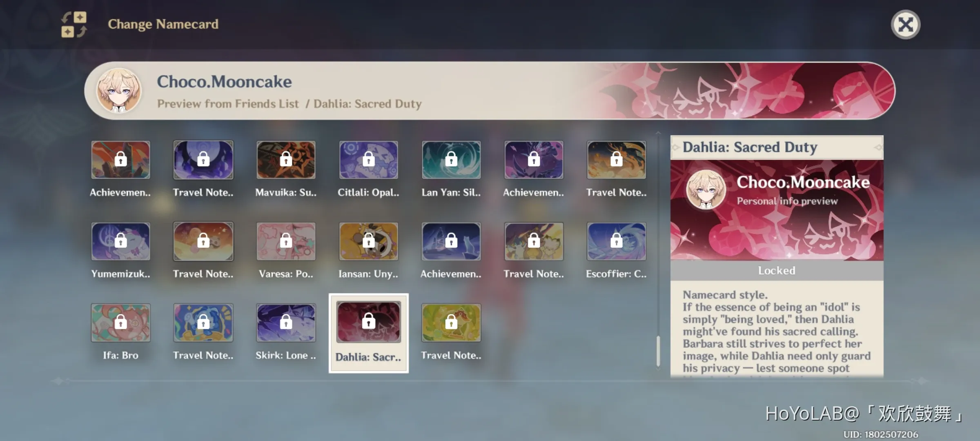Click the selected Dahlia: Sacr.. namecard
The height and width of the screenshot is (441, 980).
coord(368,333)
